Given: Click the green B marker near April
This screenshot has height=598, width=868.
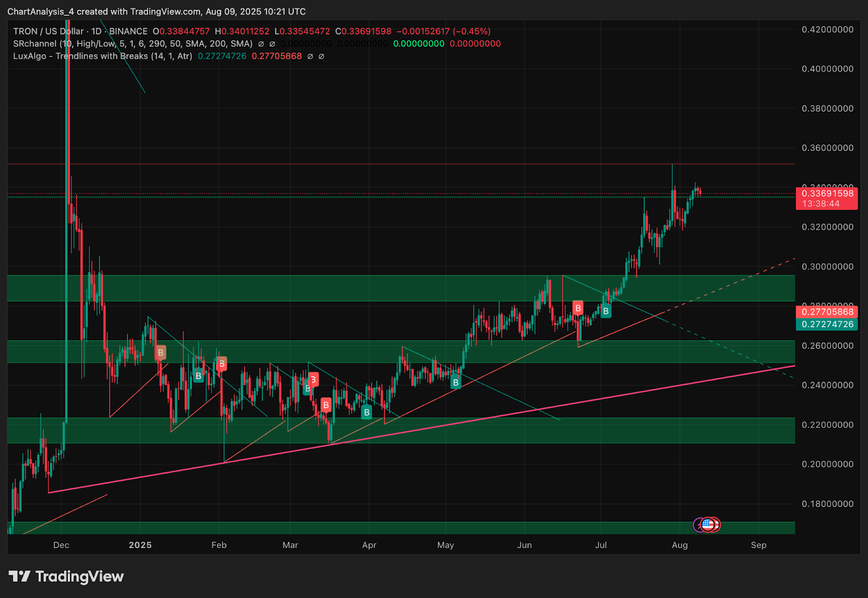Looking at the screenshot, I should pyautogui.click(x=367, y=412).
